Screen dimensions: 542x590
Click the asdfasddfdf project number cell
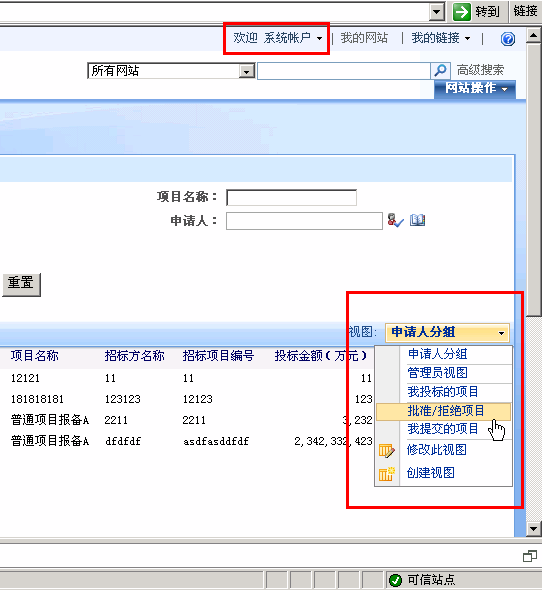point(216,441)
